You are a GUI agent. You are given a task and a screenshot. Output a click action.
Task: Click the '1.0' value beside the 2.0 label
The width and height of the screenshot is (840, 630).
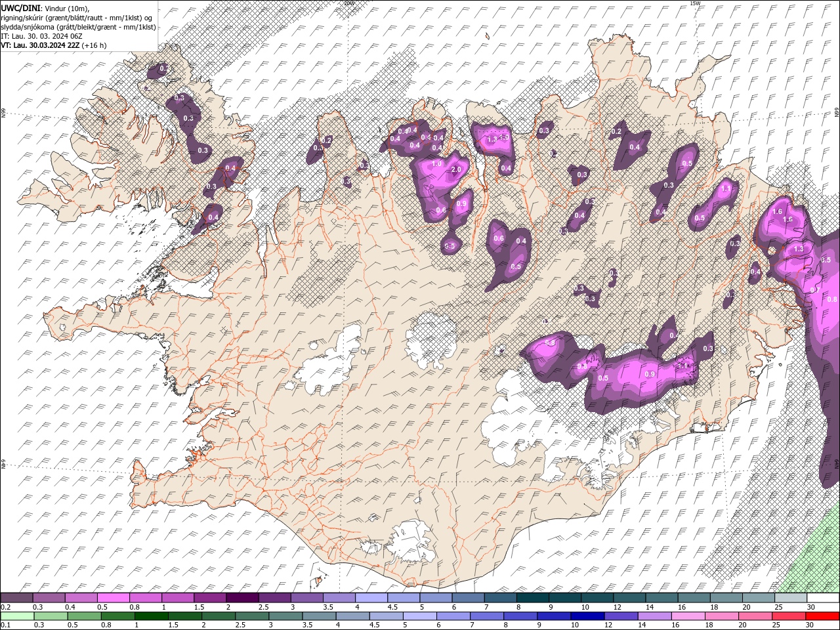coord(437,163)
